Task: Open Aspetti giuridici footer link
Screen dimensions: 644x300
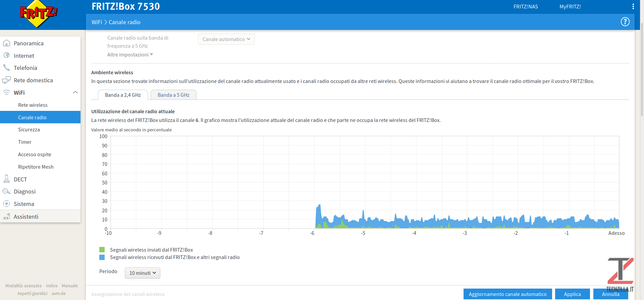Action: pyautogui.click(x=32, y=293)
